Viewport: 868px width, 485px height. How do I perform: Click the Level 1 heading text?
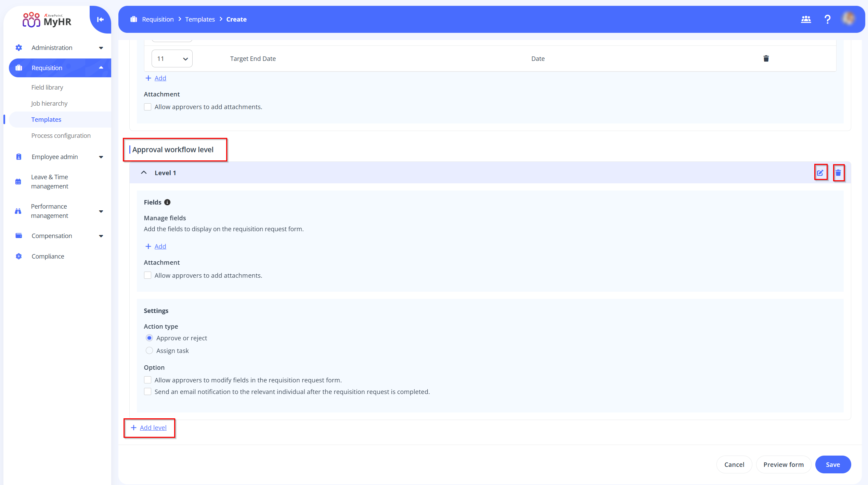[x=165, y=173]
